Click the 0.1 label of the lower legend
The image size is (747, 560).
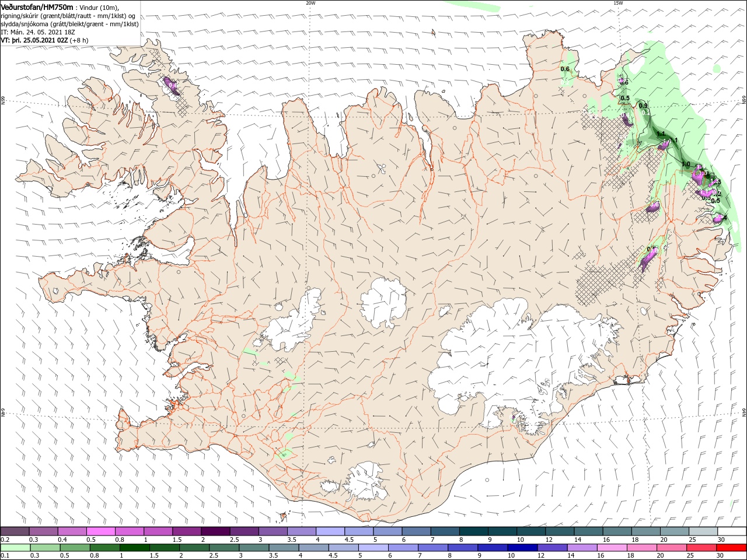tap(5, 555)
